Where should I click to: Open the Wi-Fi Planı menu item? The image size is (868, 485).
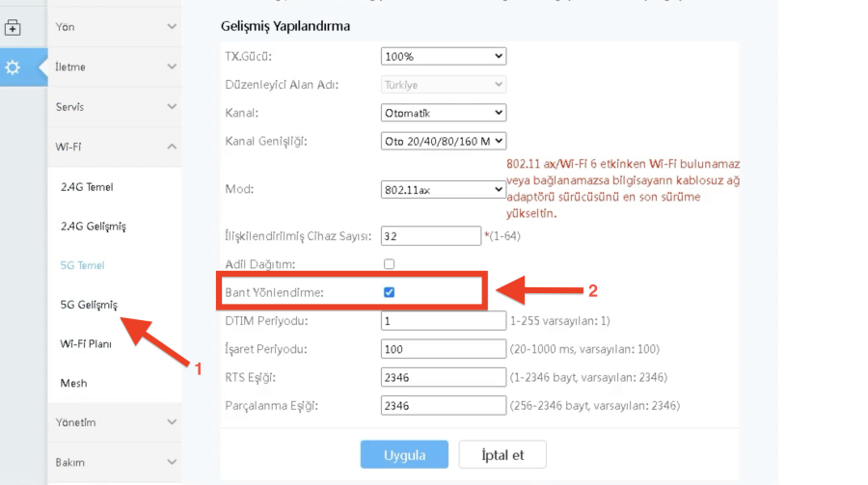pos(86,343)
